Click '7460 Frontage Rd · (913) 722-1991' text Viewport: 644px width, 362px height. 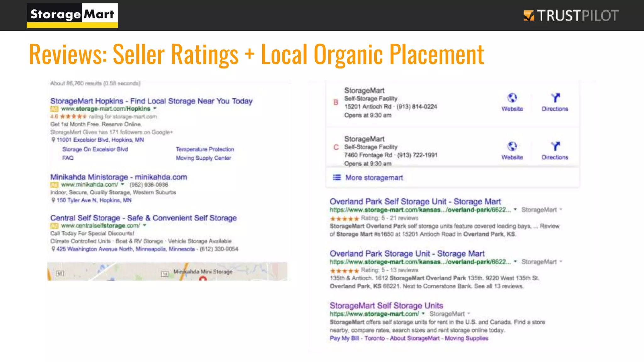tap(391, 155)
